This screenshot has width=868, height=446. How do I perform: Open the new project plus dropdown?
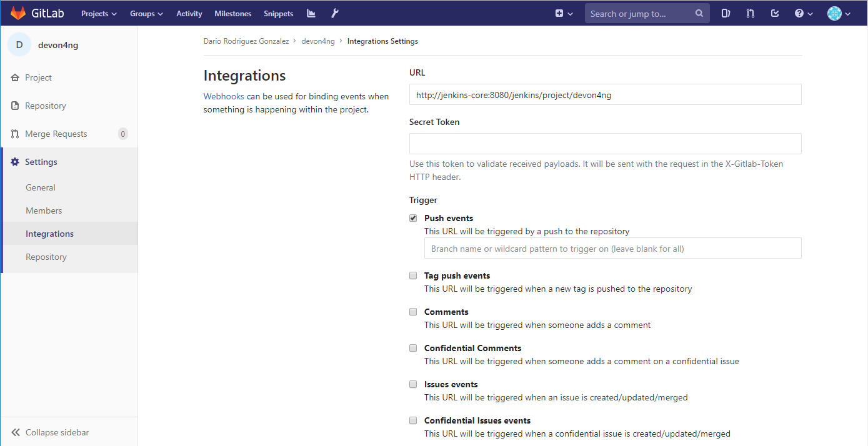pyautogui.click(x=564, y=12)
